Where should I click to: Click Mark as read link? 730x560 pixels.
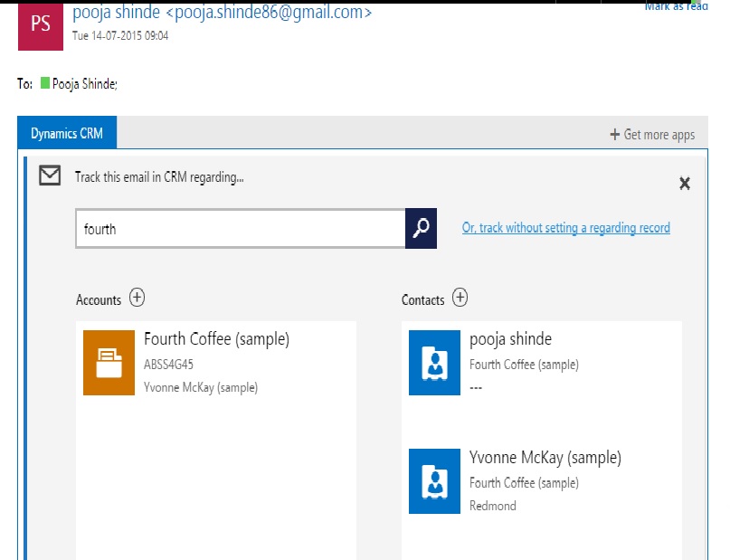click(676, 6)
